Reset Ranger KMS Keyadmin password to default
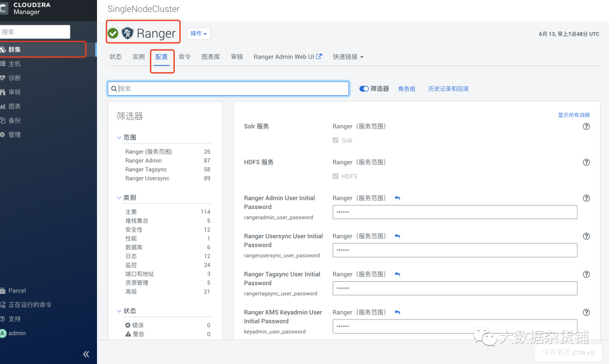The height and width of the screenshot is (364, 609). click(398, 312)
